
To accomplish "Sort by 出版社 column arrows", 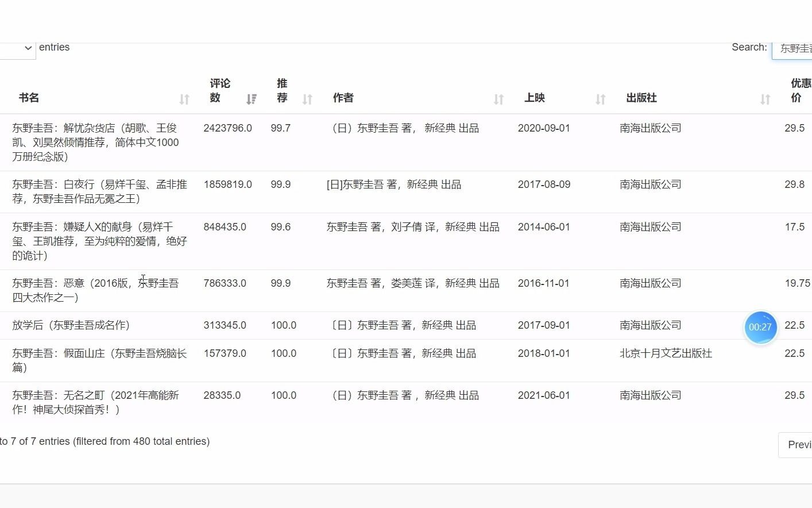I will tap(765, 99).
